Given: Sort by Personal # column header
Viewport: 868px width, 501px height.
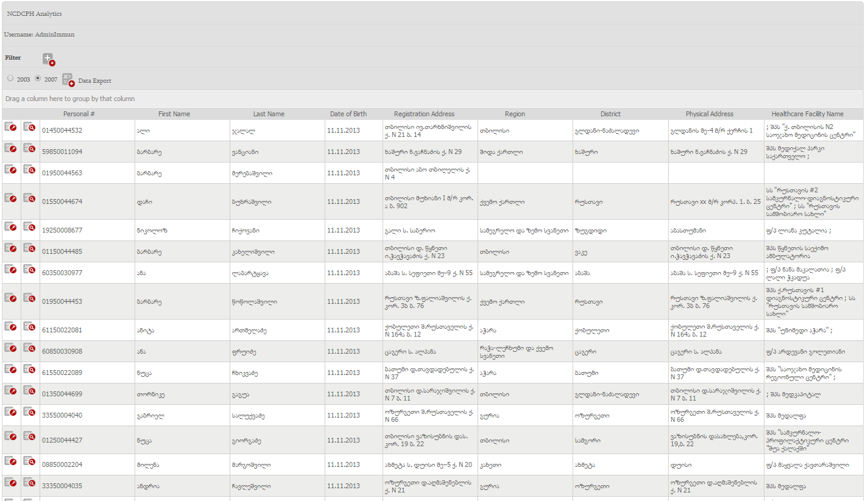Looking at the screenshot, I should point(79,114).
